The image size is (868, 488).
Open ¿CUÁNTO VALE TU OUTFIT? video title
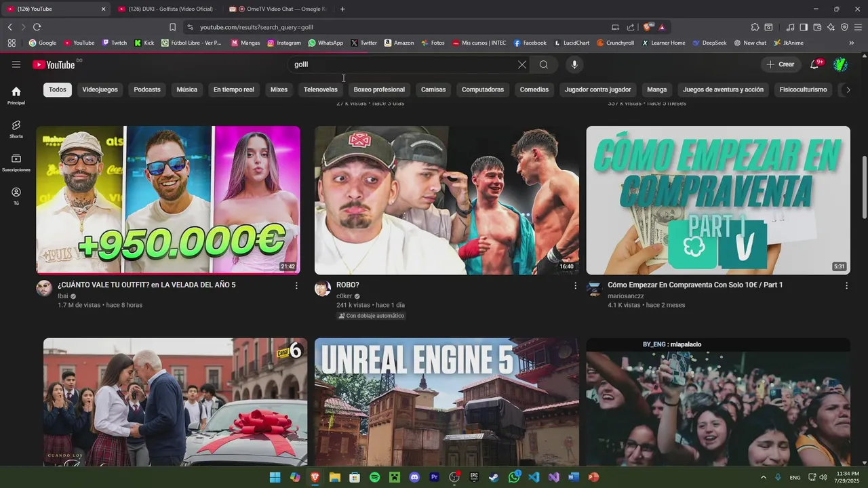(146, 285)
